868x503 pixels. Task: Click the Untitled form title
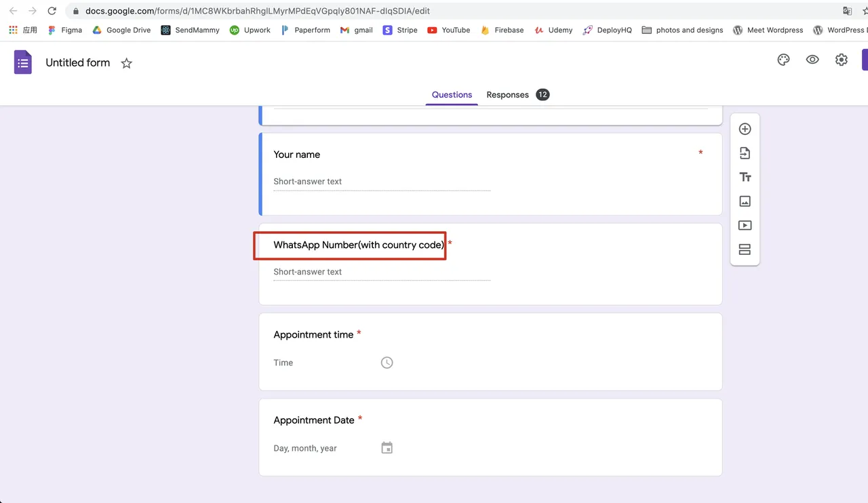pyautogui.click(x=77, y=62)
